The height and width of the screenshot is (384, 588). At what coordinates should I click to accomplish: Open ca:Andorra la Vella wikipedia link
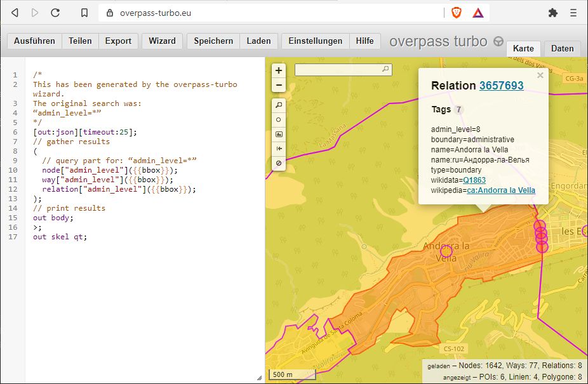click(x=501, y=190)
